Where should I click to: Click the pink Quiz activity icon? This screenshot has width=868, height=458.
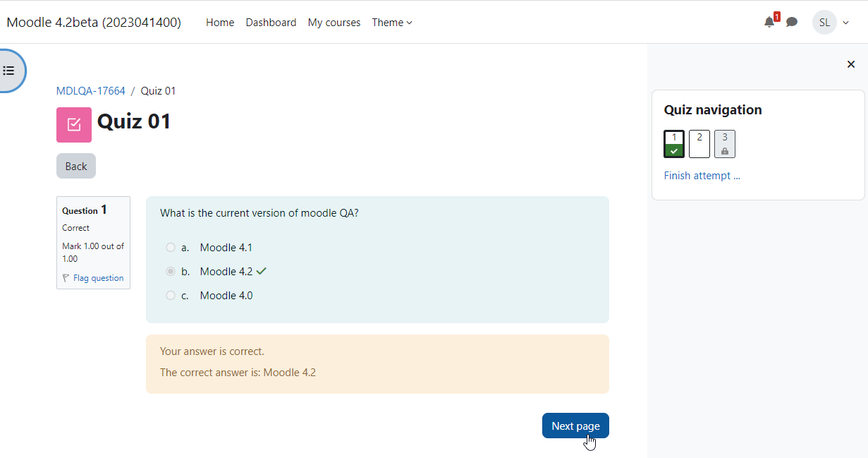[x=74, y=125]
